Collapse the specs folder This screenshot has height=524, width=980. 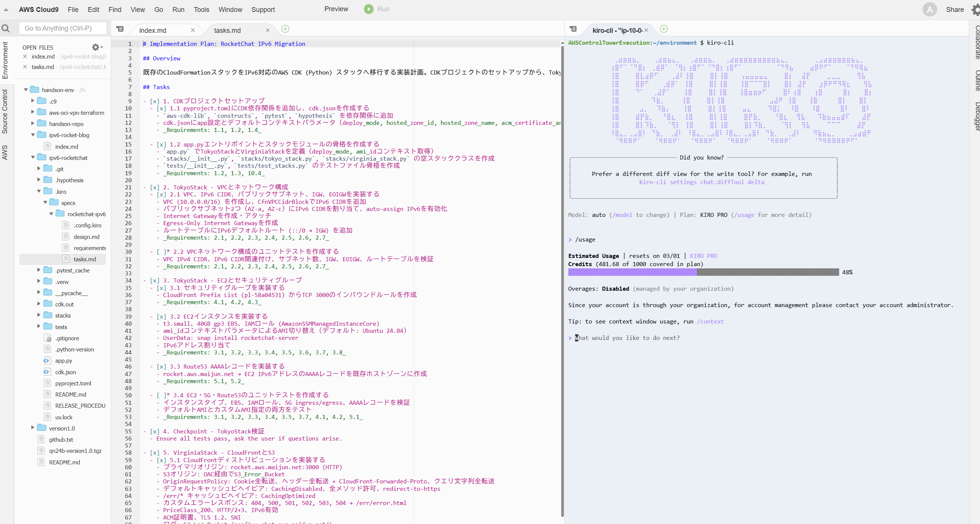tap(45, 203)
